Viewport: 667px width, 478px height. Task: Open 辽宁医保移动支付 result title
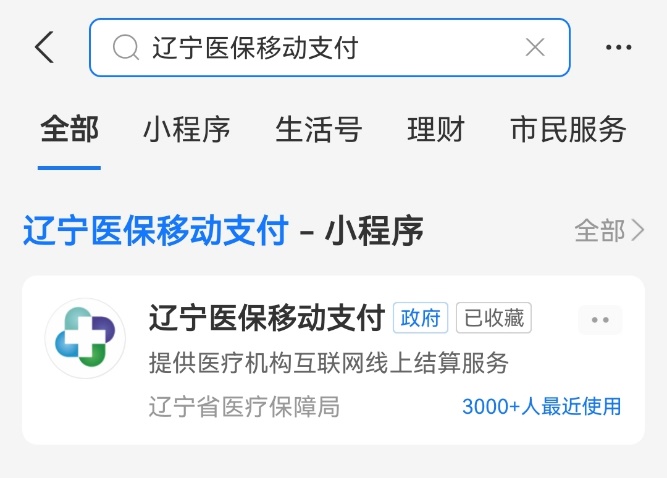(x=267, y=318)
